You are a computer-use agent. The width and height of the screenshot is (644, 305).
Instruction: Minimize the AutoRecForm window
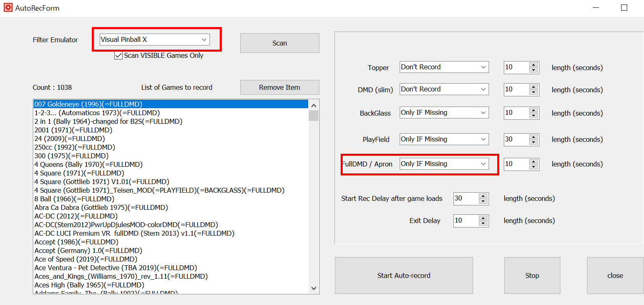click(596, 7)
